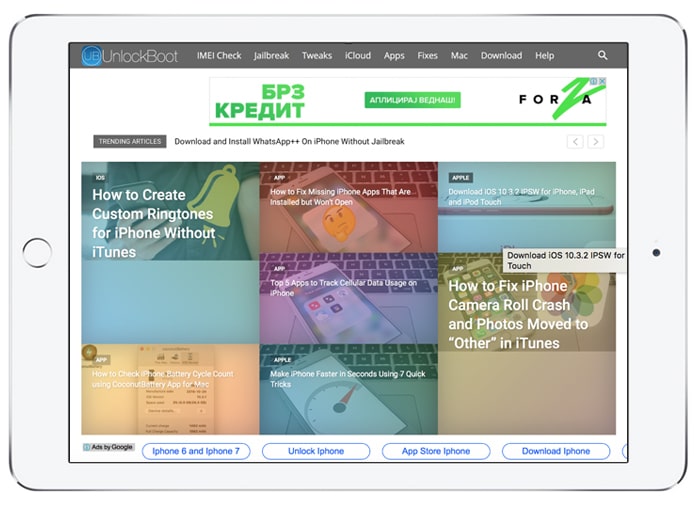The image size is (696, 509).
Task: Show next trending article arrow
Action: pyautogui.click(x=596, y=142)
